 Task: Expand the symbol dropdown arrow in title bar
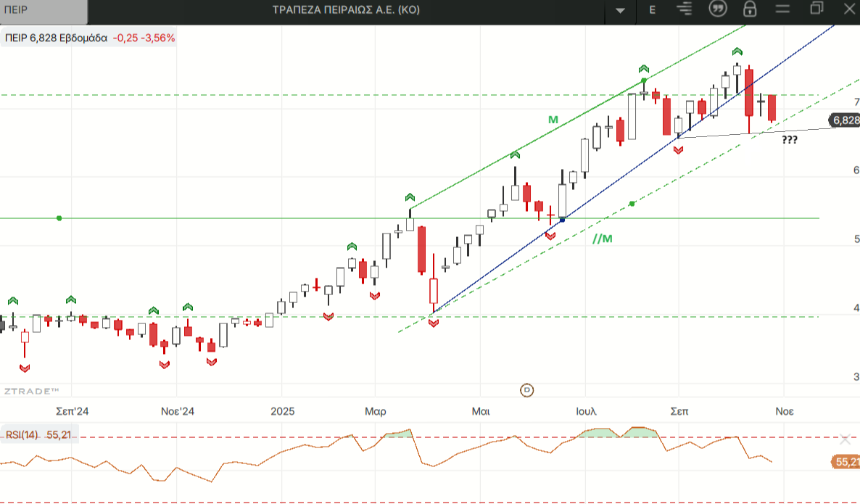[620, 11]
